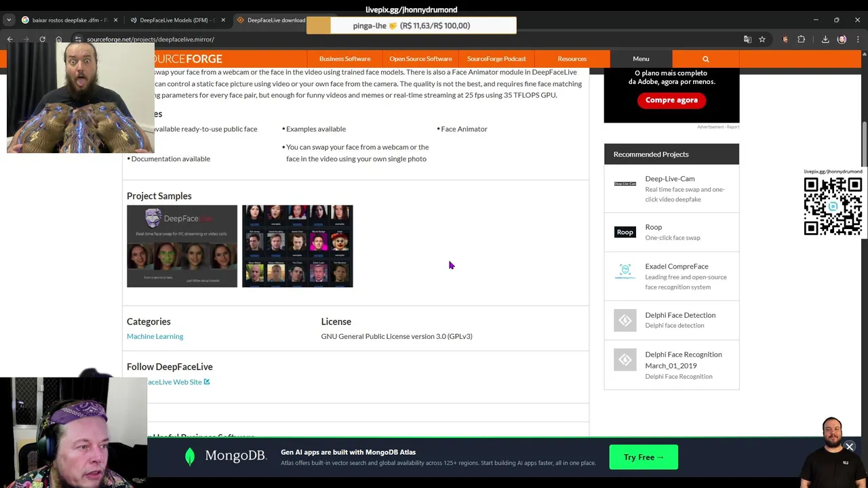The image size is (868, 488).
Task: Click 'GNU General Public License version 3.0' text
Action: [397, 336]
